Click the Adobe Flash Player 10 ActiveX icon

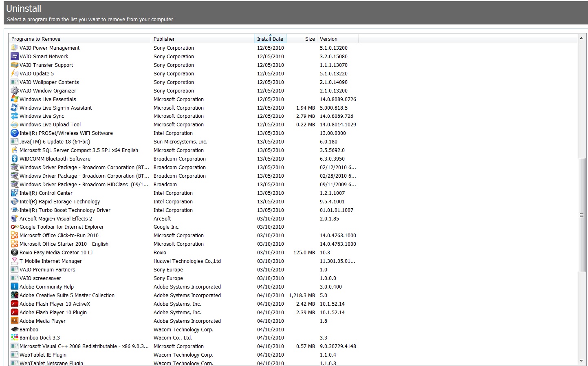click(x=14, y=304)
